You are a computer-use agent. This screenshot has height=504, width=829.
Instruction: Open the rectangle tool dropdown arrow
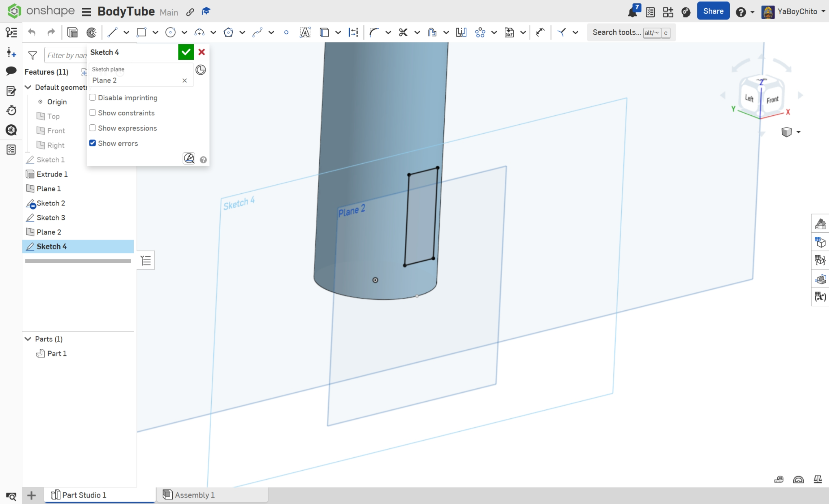(155, 32)
